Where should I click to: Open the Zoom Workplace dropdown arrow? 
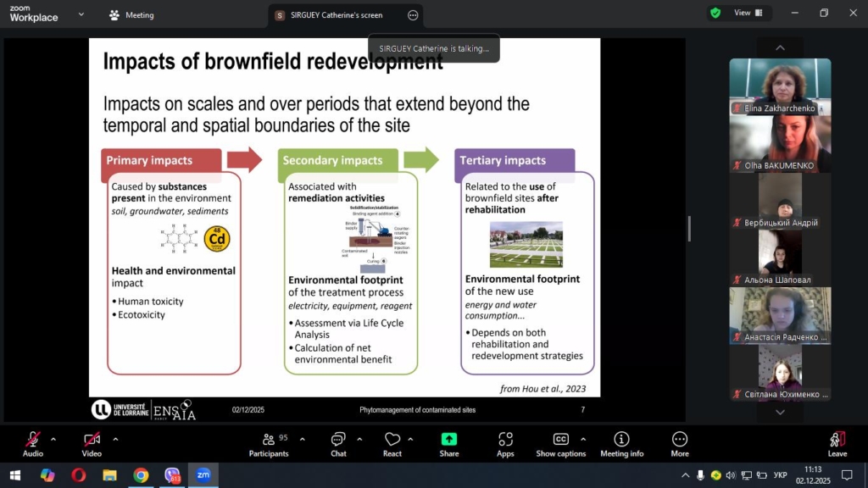[81, 14]
